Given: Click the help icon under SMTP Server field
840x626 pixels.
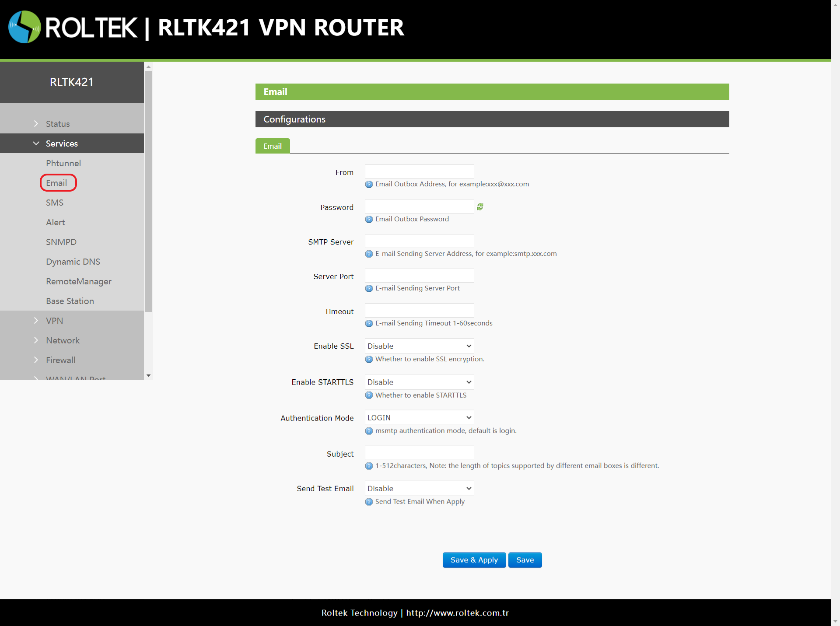Looking at the screenshot, I should [x=369, y=254].
